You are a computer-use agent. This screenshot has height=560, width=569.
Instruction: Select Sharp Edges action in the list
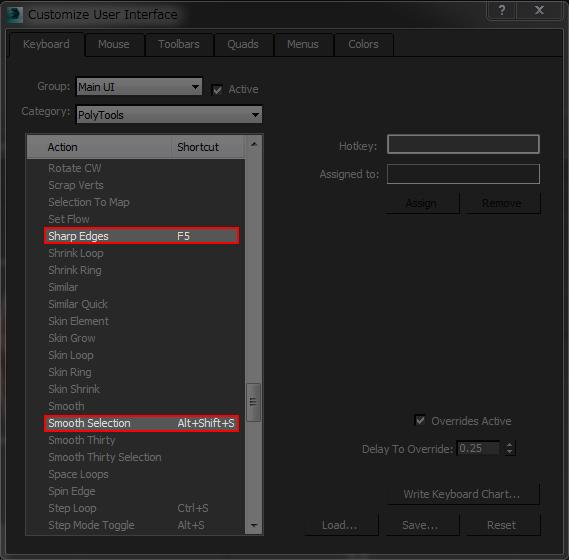pyautogui.click(x=142, y=236)
